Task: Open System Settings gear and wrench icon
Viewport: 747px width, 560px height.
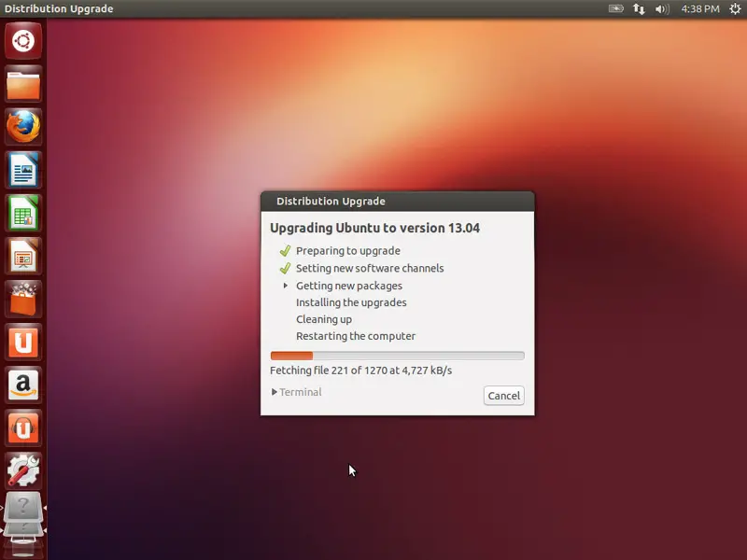Action: [x=22, y=470]
